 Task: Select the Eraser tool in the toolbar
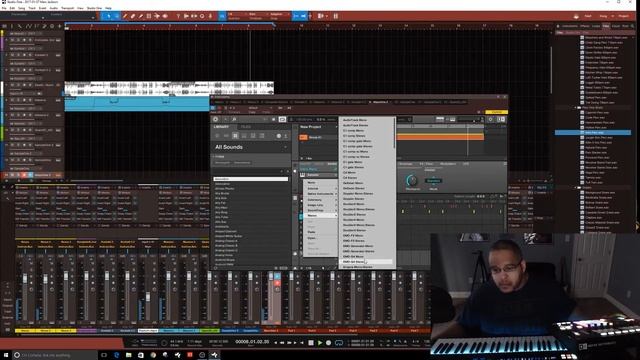click(x=133, y=16)
